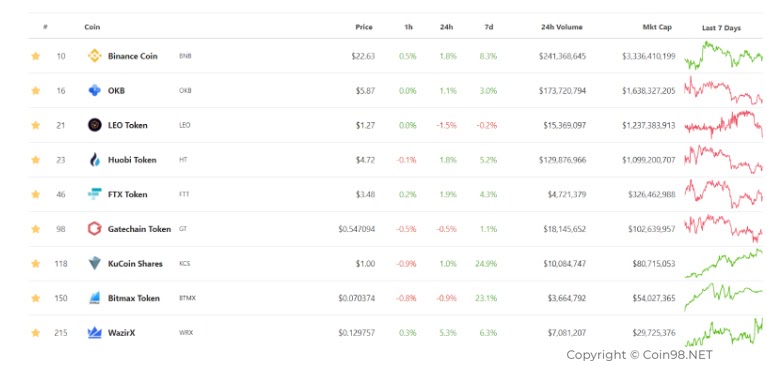Viewport: 767px width, 366px height.
Task: Click the OKB blue logo icon
Action: pyautogui.click(x=94, y=91)
